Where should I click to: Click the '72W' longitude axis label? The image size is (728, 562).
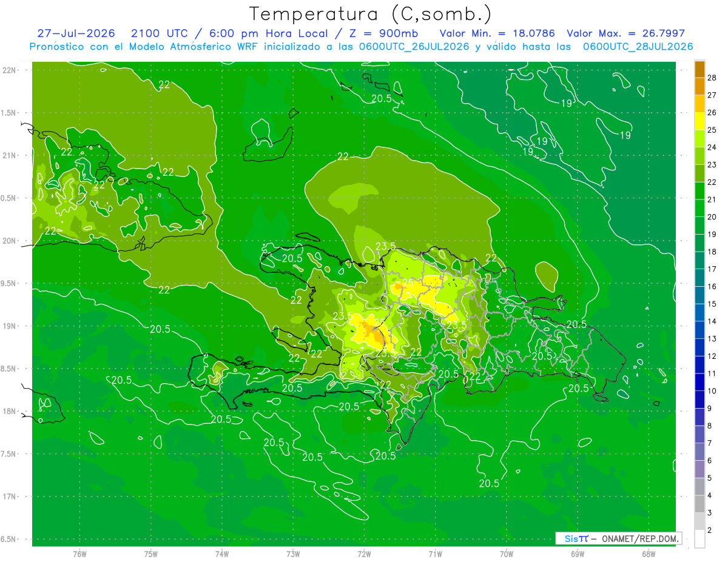click(364, 554)
